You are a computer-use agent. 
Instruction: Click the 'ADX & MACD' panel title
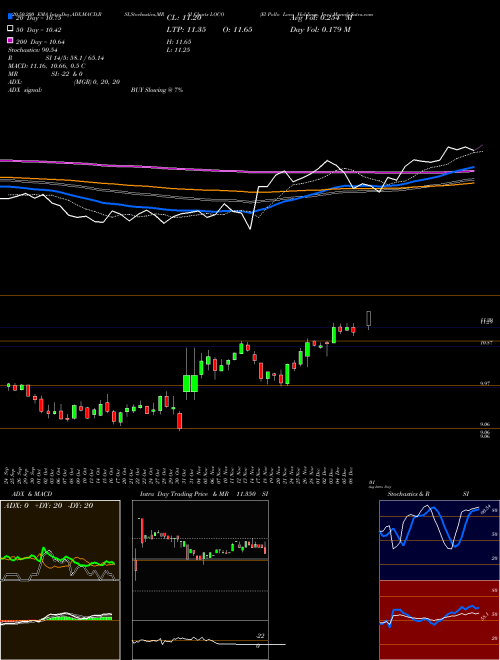point(32,494)
